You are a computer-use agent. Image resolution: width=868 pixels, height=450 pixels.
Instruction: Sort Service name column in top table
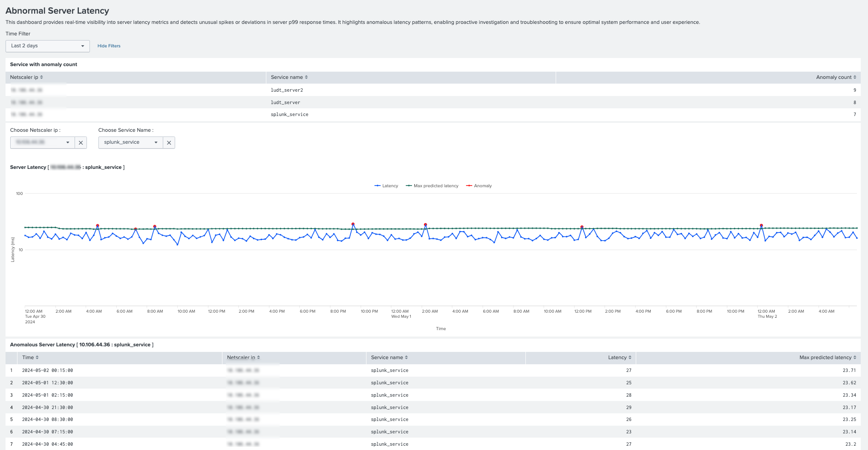click(289, 77)
